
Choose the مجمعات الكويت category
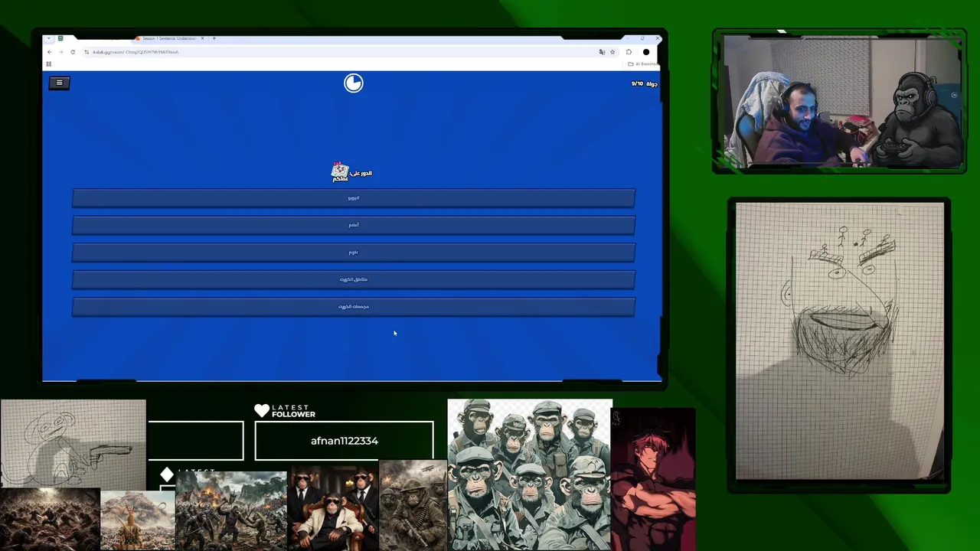pyautogui.click(x=354, y=306)
